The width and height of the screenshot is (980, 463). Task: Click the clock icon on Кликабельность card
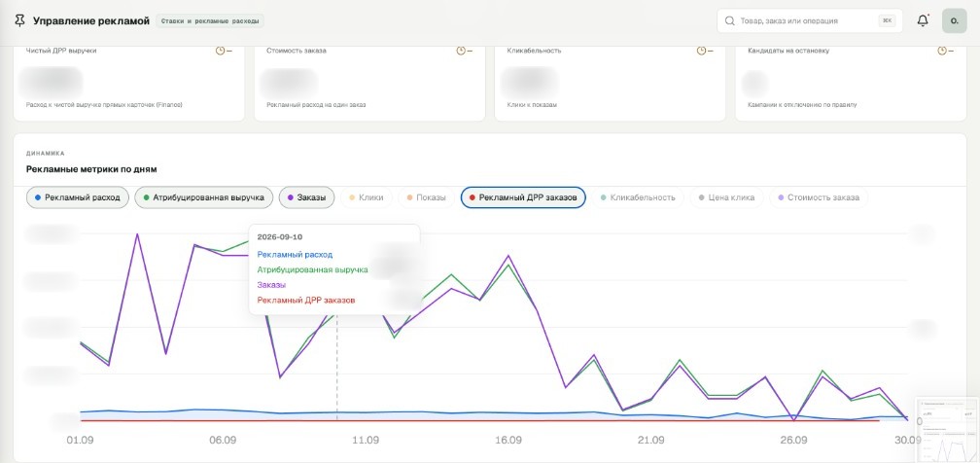[701, 51]
